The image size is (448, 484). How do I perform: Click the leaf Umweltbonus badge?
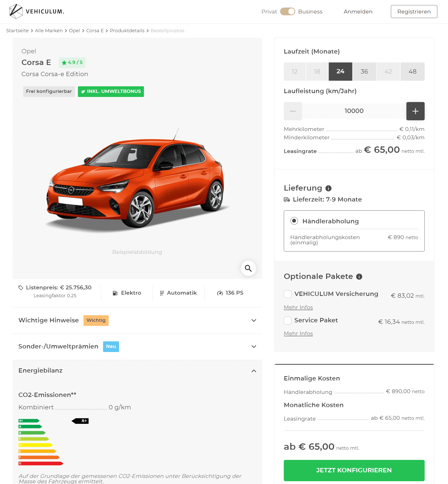click(x=111, y=92)
